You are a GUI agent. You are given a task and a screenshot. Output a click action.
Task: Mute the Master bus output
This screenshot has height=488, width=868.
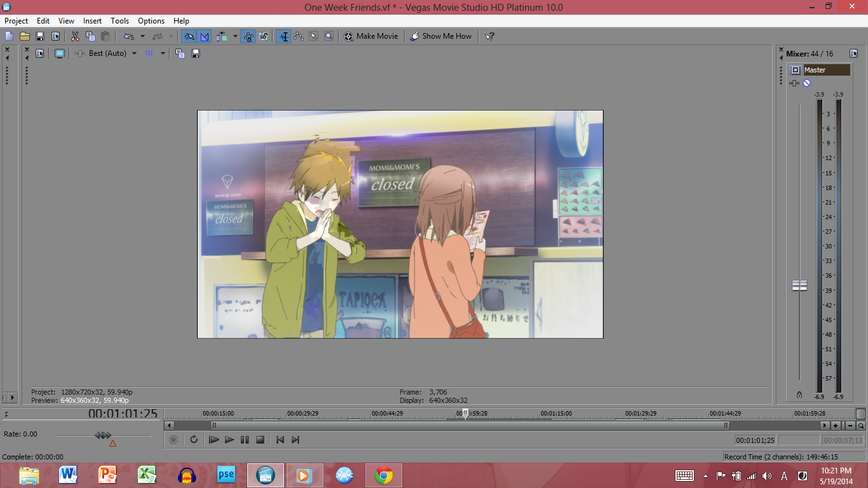(x=806, y=83)
